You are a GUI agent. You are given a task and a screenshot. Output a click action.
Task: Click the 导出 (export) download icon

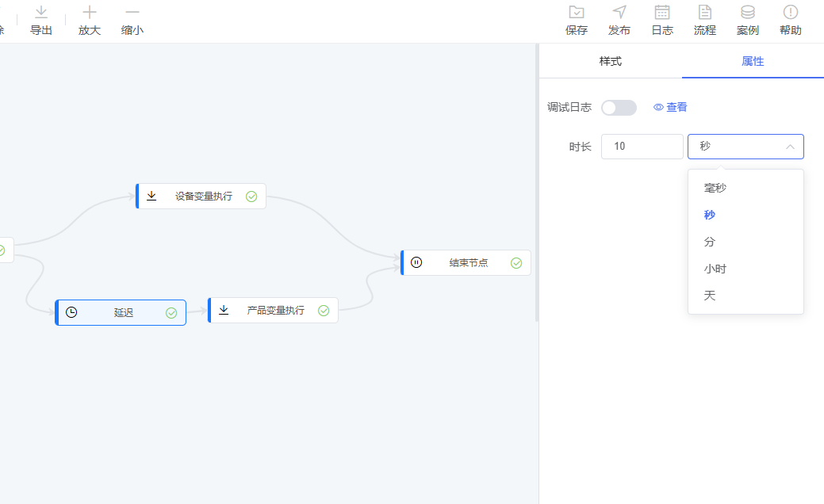coord(41,13)
